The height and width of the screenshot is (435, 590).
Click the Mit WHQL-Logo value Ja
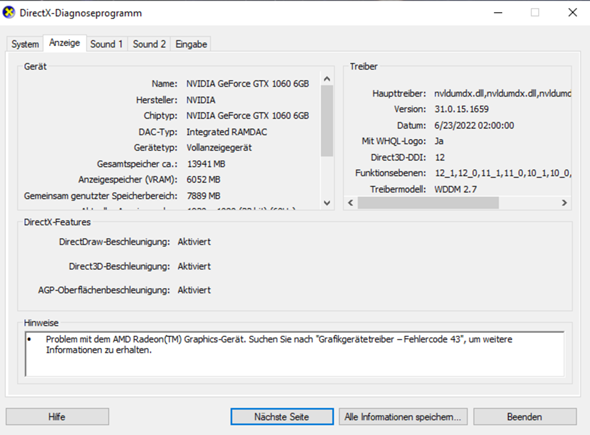(x=439, y=141)
